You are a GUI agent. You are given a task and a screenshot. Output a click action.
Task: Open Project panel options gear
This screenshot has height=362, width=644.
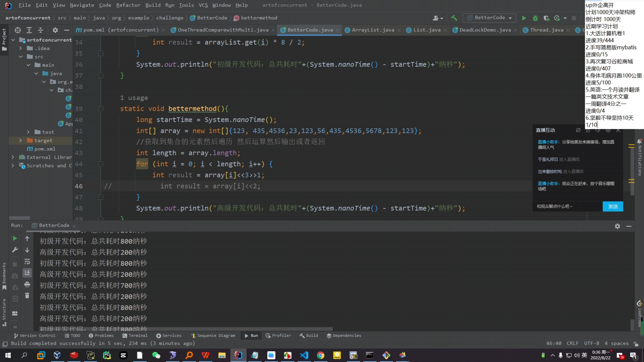click(x=55, y=30)
